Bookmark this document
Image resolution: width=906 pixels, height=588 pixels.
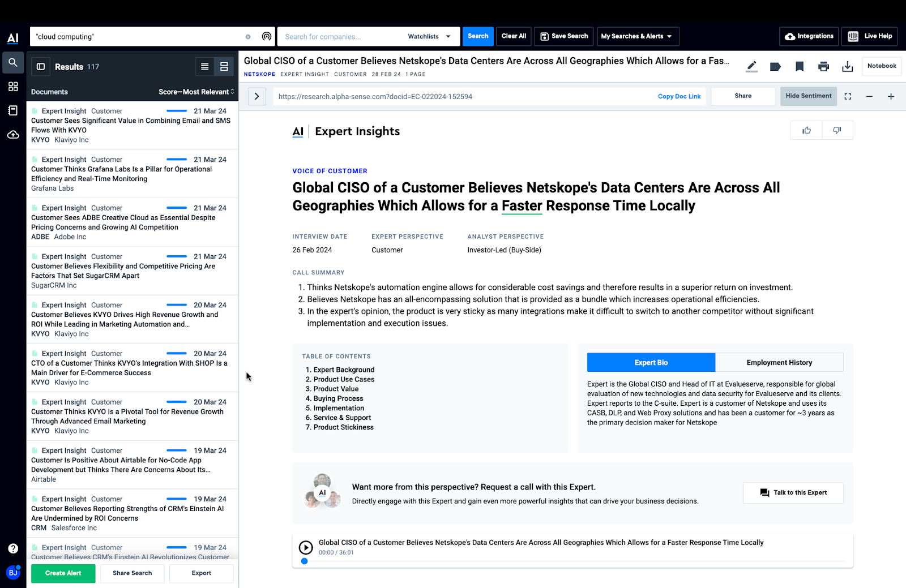point(800,67)
